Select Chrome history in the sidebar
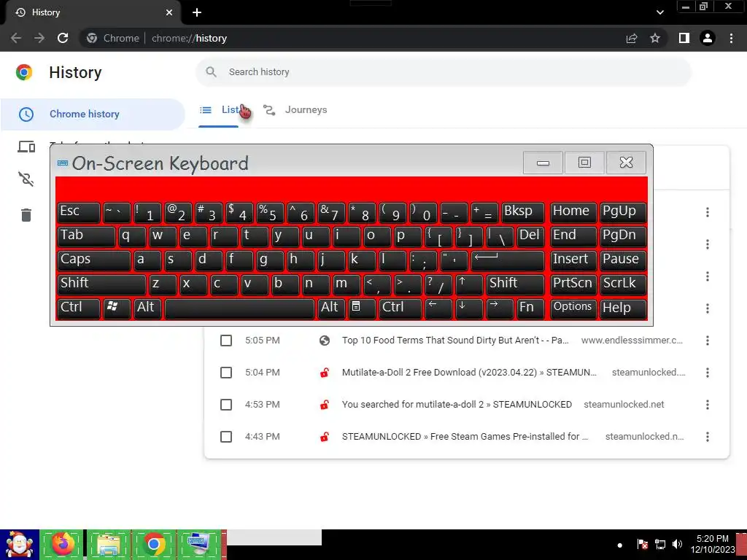747x560 pixels. (93, 114)
